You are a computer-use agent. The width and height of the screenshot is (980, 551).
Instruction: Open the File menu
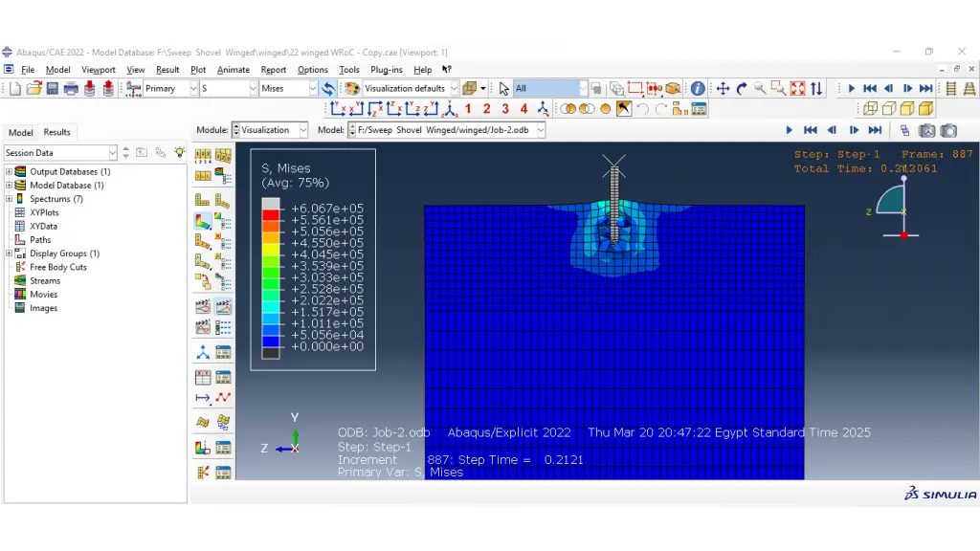pyautogui.click(x=28, y=70)
